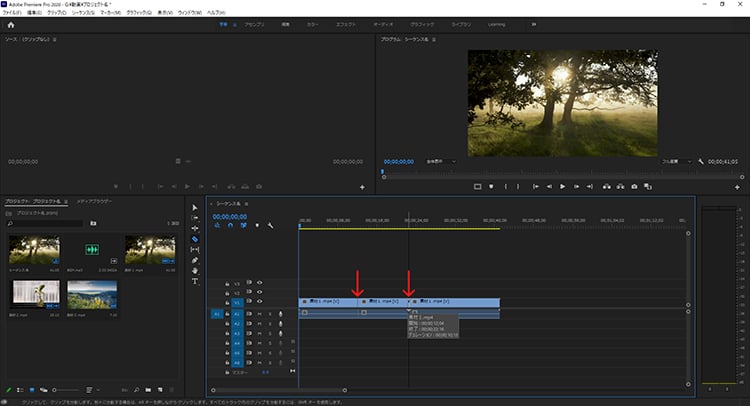
Task: Toggle Snap in timeline (magnet icon)
Action: 231,225
